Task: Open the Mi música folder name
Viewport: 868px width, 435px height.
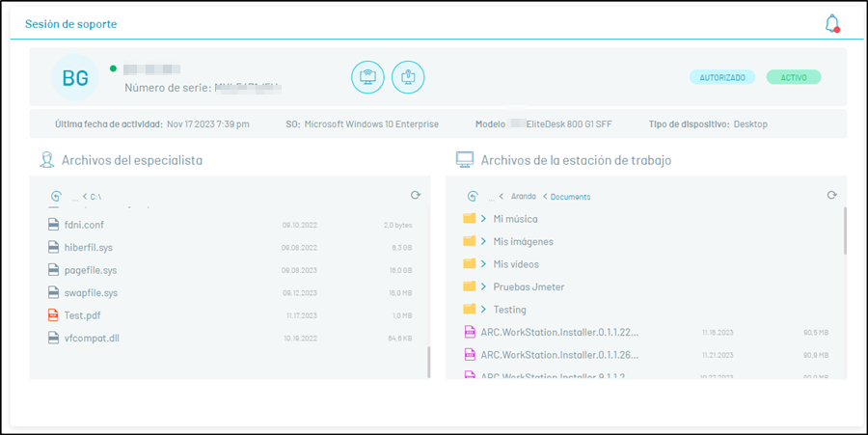Action: pos(515,219)
